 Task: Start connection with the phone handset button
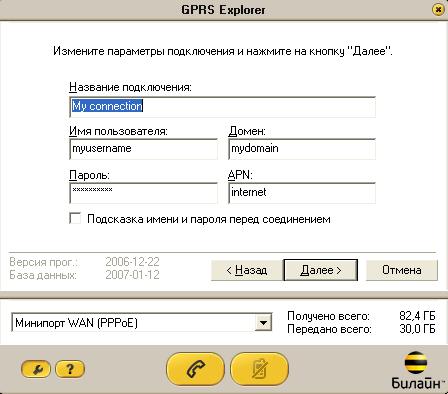(x=195, y=369)
